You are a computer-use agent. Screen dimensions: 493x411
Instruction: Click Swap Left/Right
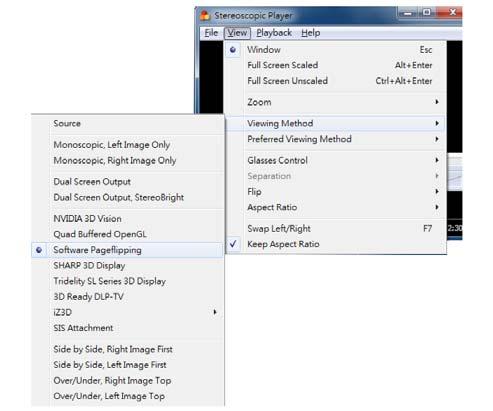coord(336,229)
